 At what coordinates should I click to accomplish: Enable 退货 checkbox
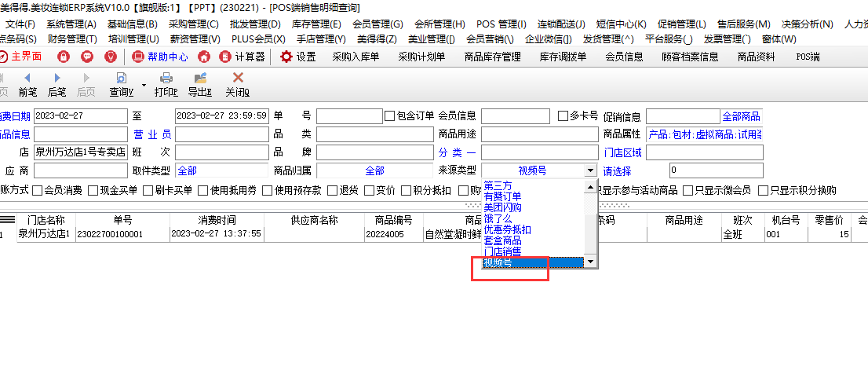pyautogui.click(x=332, y=190)
